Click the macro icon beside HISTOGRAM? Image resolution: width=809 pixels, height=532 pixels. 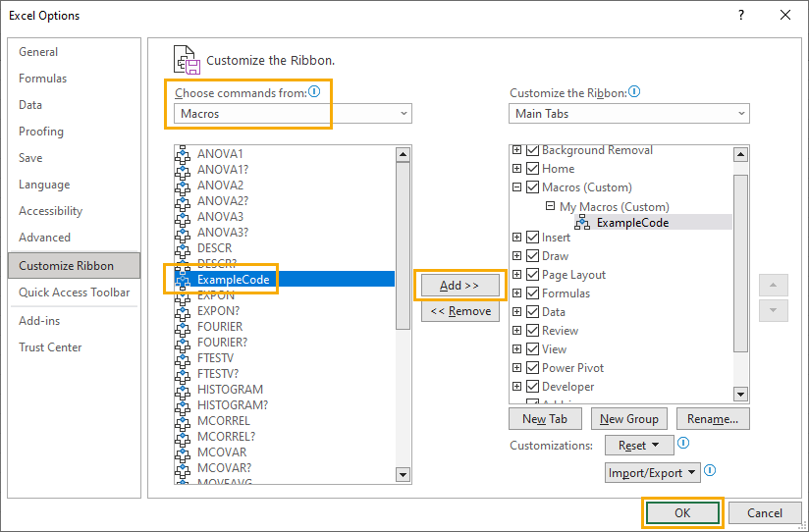click(x=183, y=405)
